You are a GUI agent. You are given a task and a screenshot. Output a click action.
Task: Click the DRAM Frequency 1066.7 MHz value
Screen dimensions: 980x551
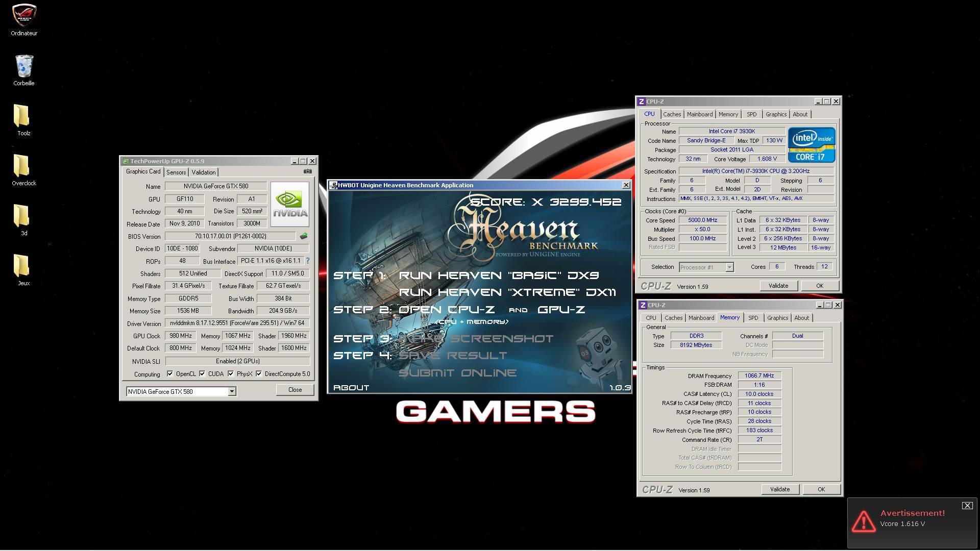759,375
